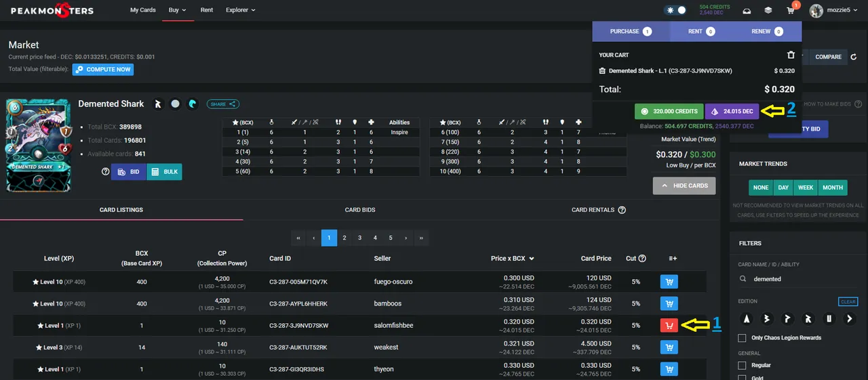Add bamboos' listing to cart
868x380 pixels.
669,303
